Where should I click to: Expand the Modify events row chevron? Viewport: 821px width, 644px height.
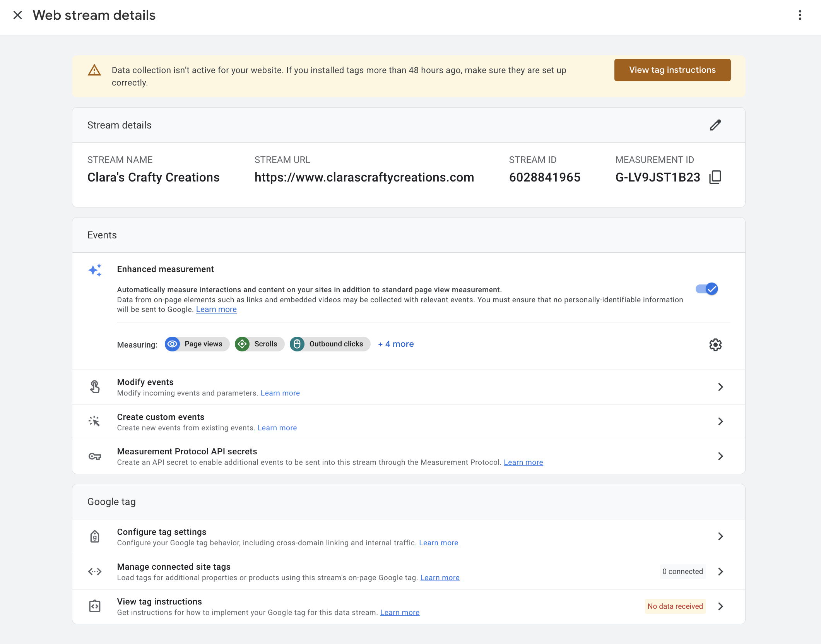(720, 387)
